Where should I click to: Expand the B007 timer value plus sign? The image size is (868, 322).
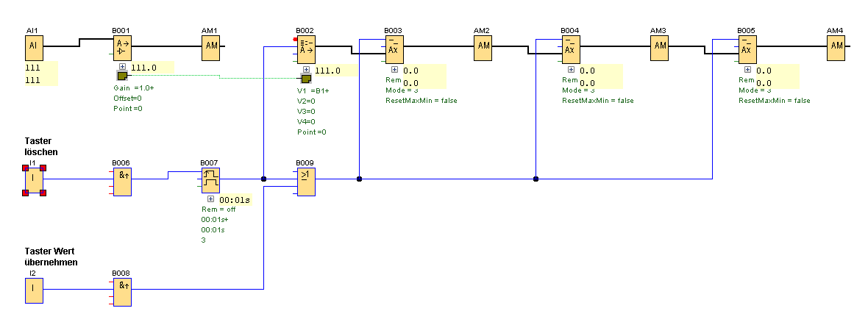[210, 199]
